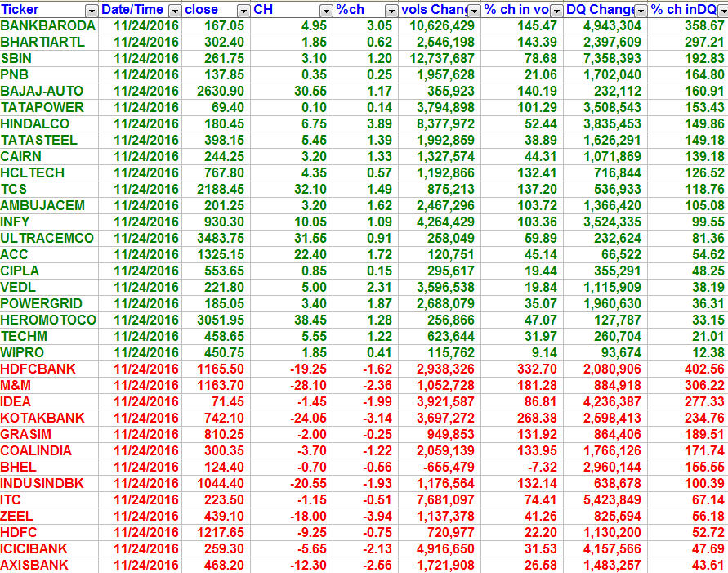Open the CH column filter dropdown
728x573 pixels.
[326, 10]
